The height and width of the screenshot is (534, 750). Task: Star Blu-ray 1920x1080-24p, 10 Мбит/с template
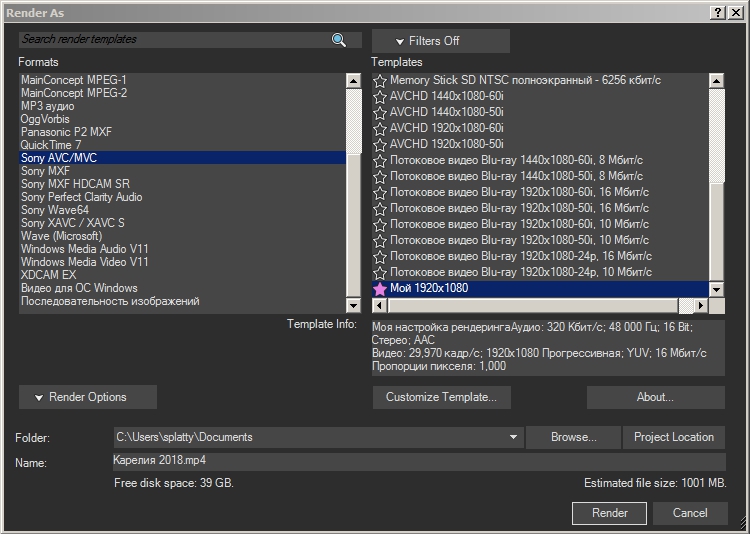pos(380,273)
